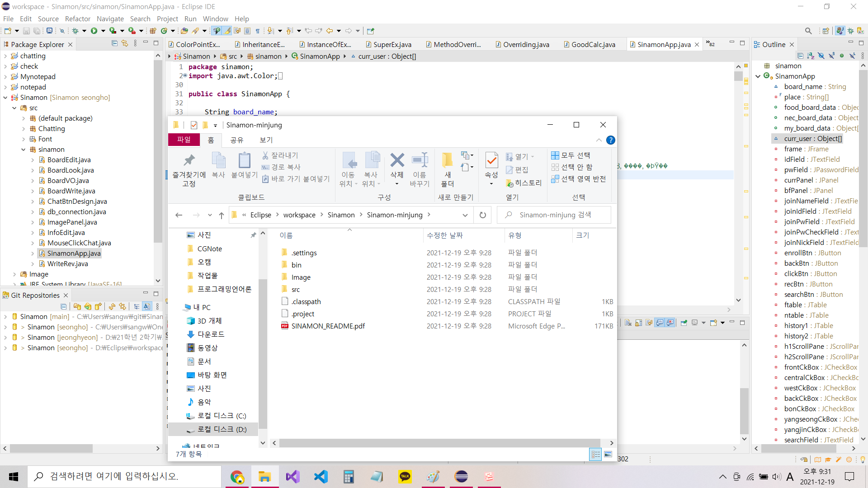Toggle the details view layout button

[595, 454]
